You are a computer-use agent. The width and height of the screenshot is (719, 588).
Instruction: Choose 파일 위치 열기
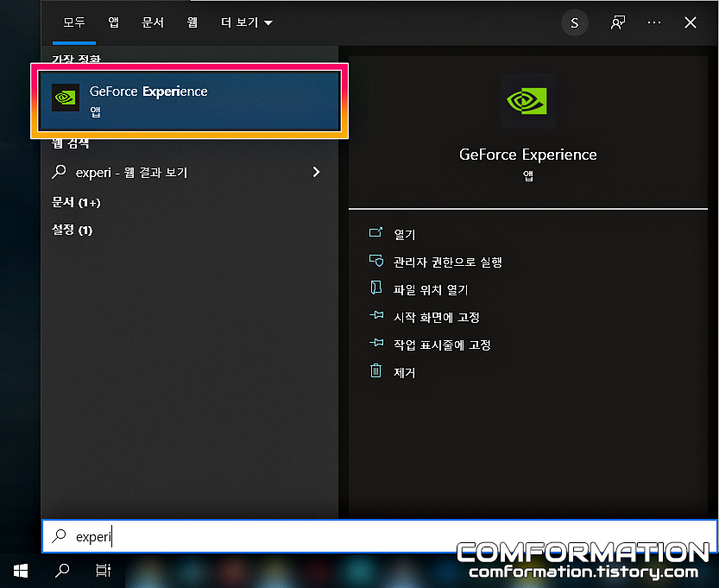(431, 289)
